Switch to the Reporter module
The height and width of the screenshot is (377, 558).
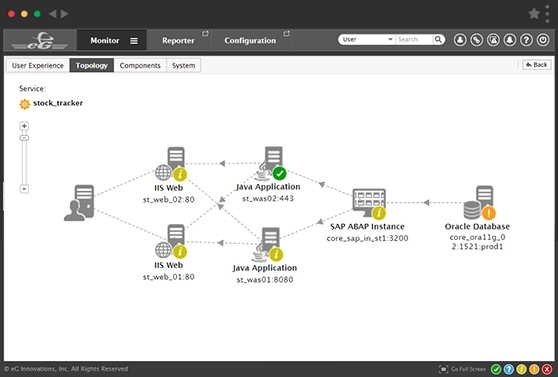click(x=178, y=41)
